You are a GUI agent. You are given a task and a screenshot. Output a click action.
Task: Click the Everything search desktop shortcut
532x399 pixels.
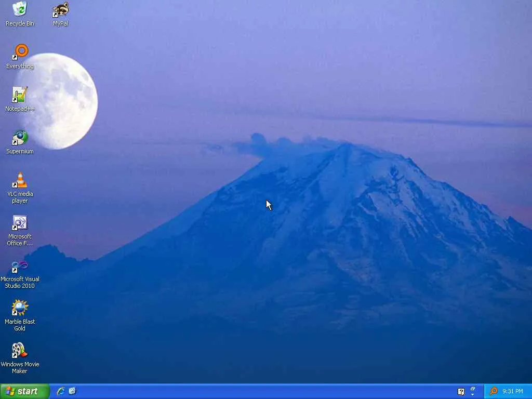click(x=20, y=56)
